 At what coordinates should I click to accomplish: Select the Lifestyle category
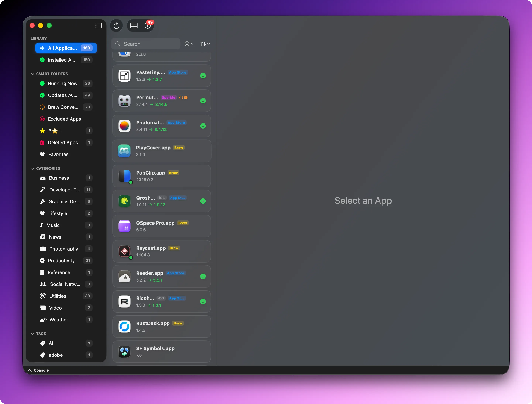click(66, 213)
